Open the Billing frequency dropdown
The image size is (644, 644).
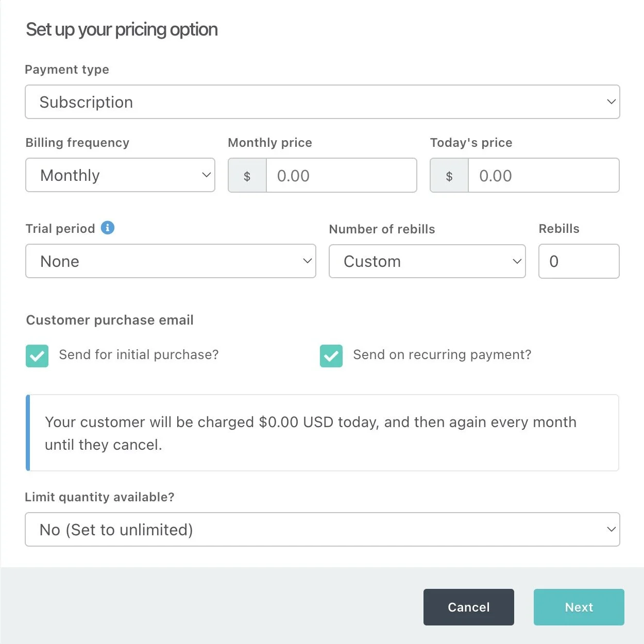120,175
